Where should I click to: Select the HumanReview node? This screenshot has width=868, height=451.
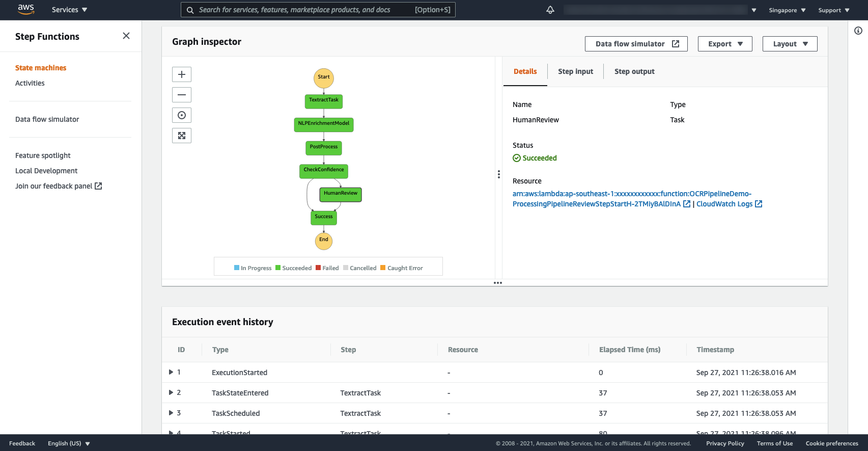(x=341, y=195)
